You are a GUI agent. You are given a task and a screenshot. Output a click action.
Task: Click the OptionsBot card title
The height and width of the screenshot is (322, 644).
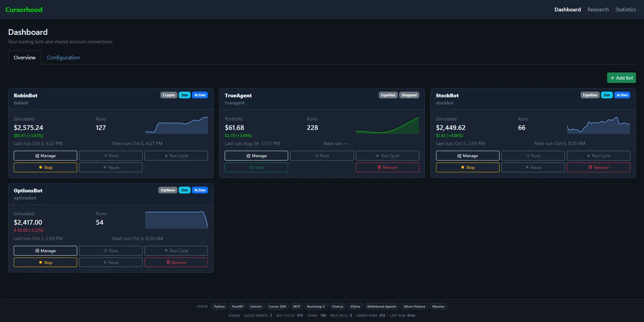[x=28, y=190]
